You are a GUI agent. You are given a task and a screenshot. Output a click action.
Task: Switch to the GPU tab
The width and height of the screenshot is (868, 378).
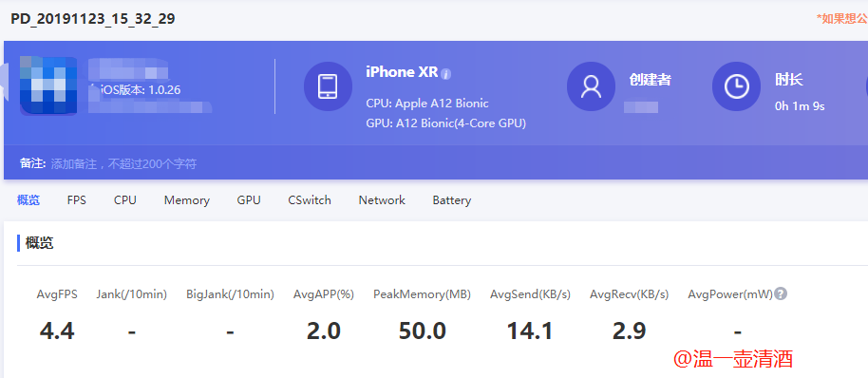249,200
